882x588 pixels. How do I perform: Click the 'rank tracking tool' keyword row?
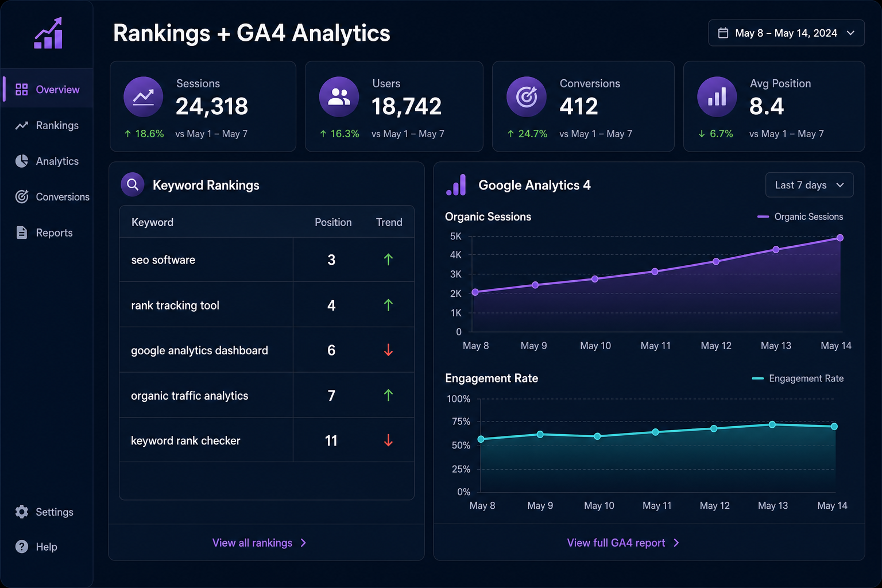[266, 305]
